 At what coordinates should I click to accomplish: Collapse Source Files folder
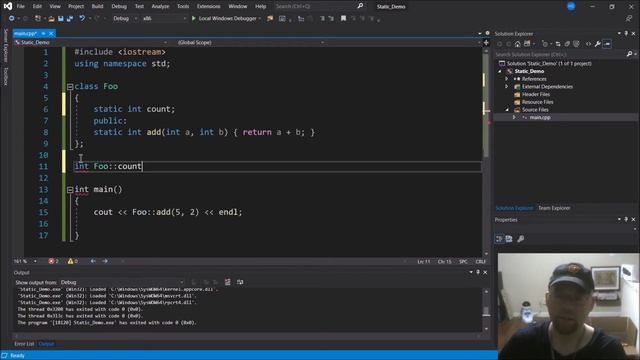pos(507,110)
